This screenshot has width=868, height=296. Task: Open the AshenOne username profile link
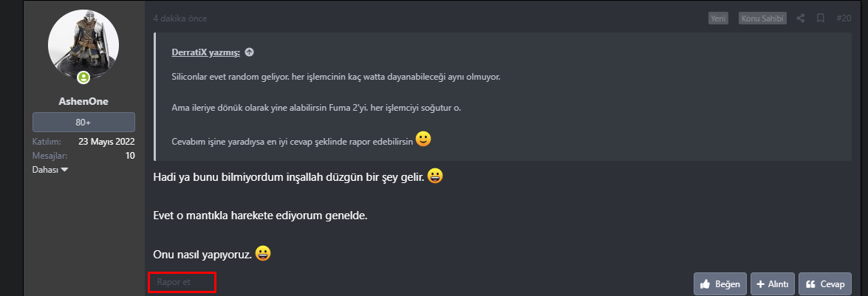point(83,101)
